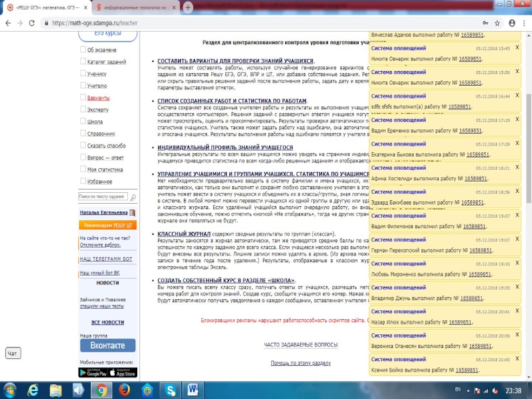Switch to Chrome in the taskbar
The height and width of the screenshot is (399, 532).
[101, 390]
